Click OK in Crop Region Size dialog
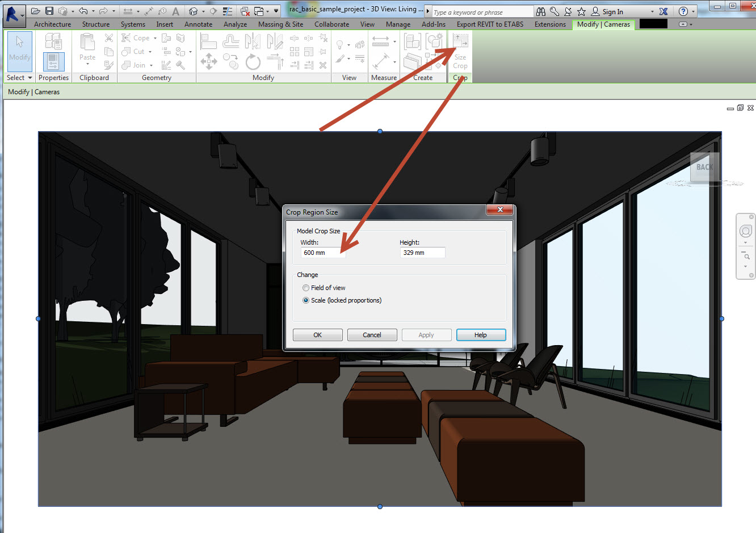756x533 pixels. click(x=317, y=334)
